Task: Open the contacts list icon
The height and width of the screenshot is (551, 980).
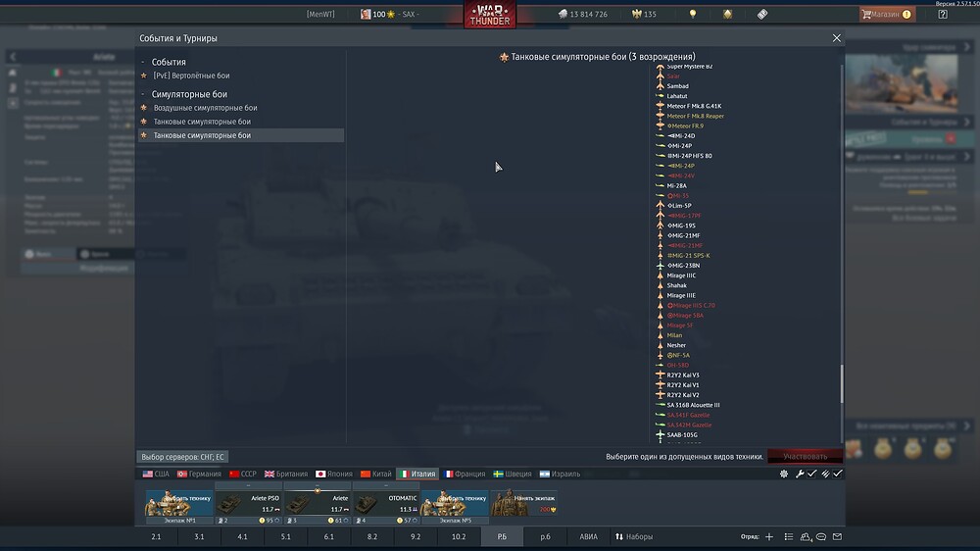Action: coord(789,536)
